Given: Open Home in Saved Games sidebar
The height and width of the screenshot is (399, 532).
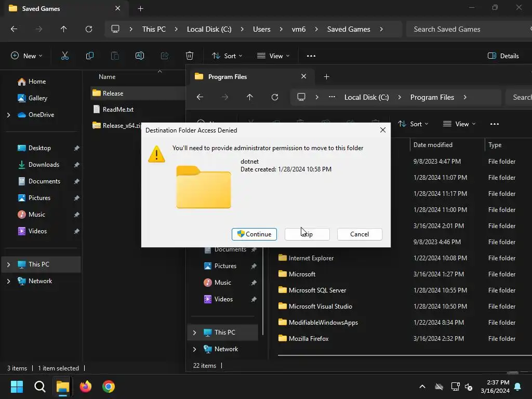Looking at the screenshot, I should pyautogui.click(x=37, y=82).
